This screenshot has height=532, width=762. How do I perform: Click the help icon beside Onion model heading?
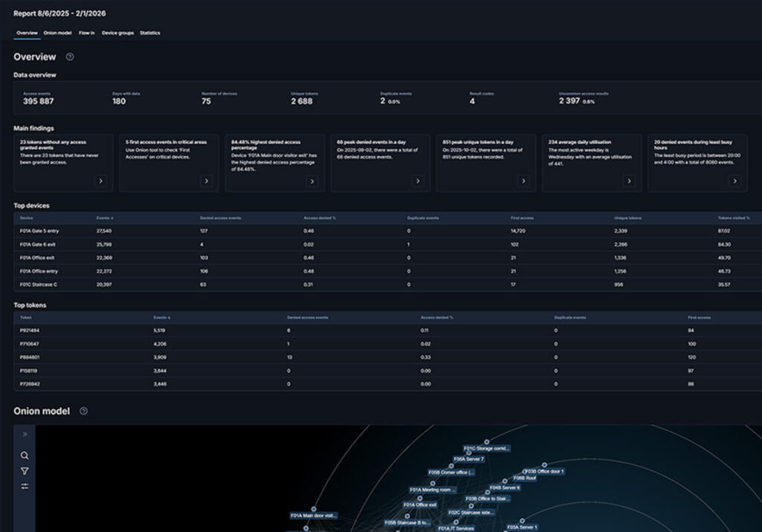83,411
